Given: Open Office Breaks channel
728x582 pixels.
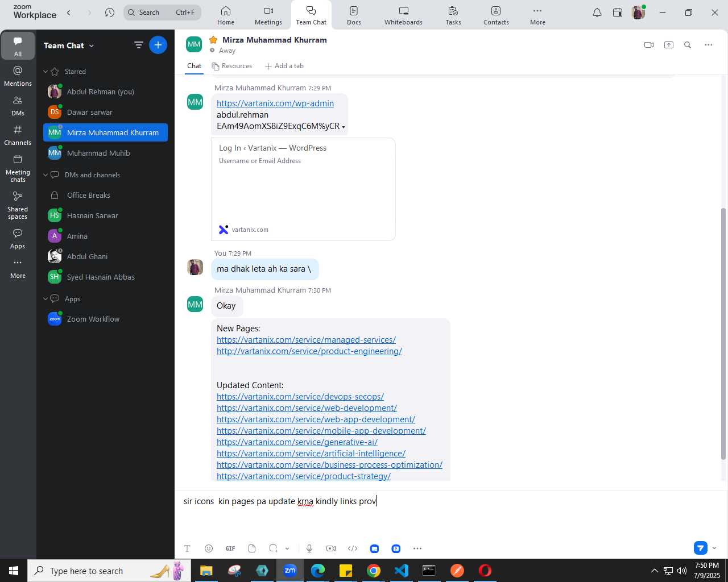Looking at the screenshot, I should (105, 195).
